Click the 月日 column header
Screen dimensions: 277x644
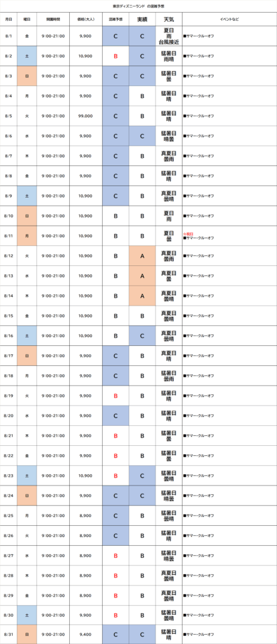coord(9,19)
